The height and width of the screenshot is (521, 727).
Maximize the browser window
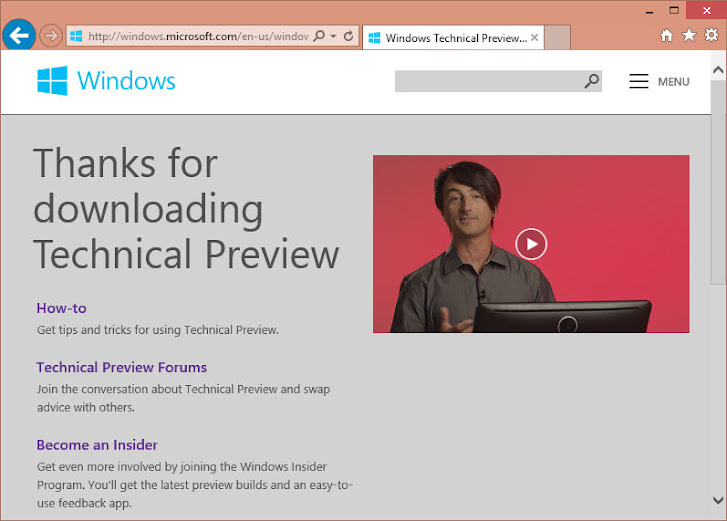pyautogui.click(x=674, y=10)
